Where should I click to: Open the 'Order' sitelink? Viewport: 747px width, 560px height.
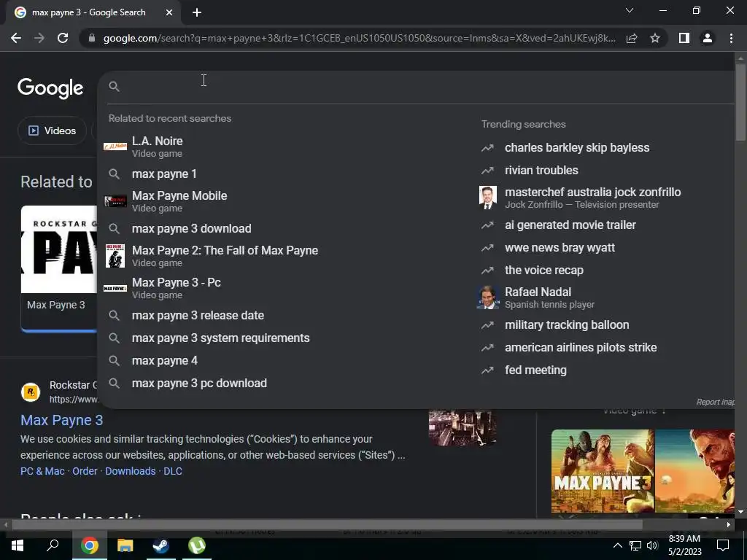coord(85,471)
